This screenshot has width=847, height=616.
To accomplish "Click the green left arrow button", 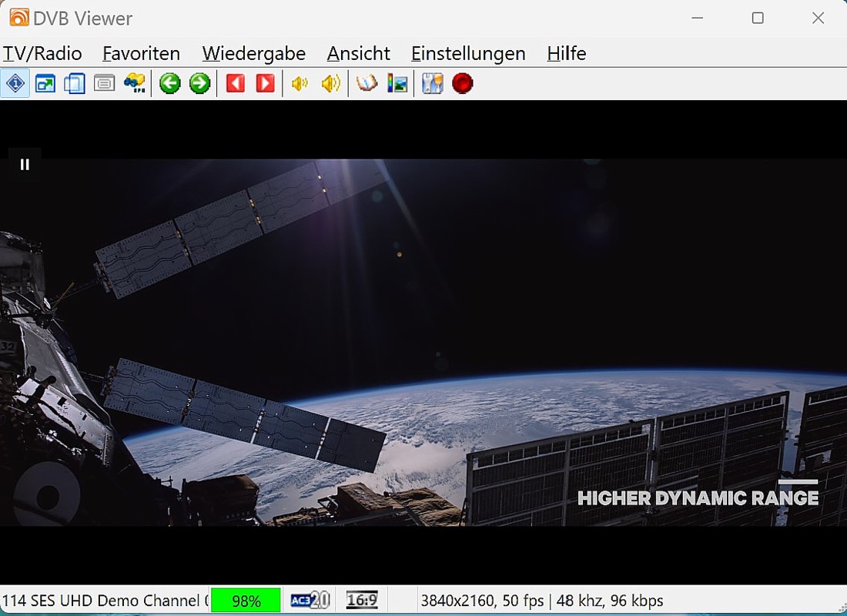I will [x=169, y=84].
